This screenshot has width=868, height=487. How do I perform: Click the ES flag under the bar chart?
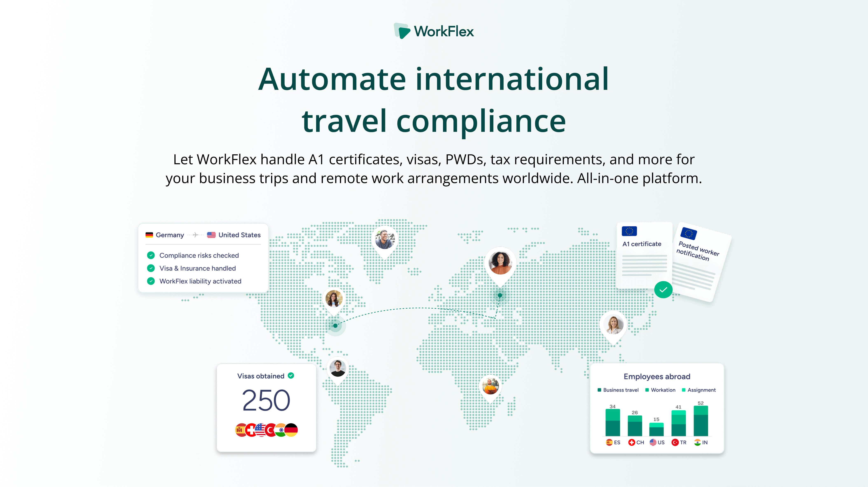[x=609, y=442]
